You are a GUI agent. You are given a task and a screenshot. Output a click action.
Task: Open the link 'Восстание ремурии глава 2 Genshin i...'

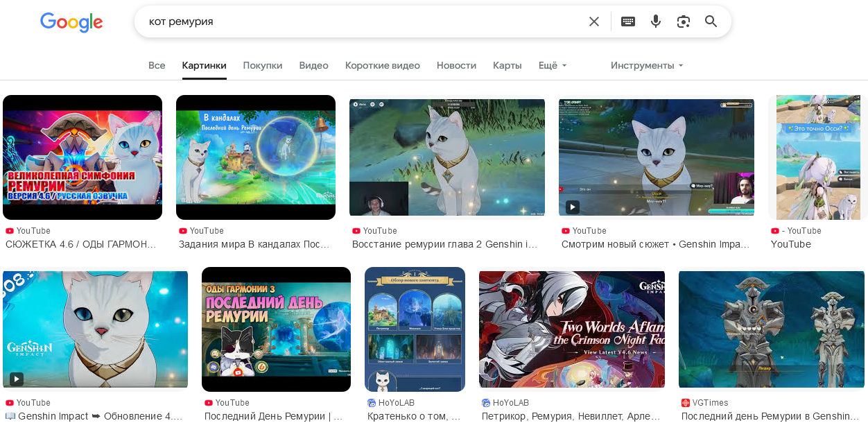coord(445,244)
